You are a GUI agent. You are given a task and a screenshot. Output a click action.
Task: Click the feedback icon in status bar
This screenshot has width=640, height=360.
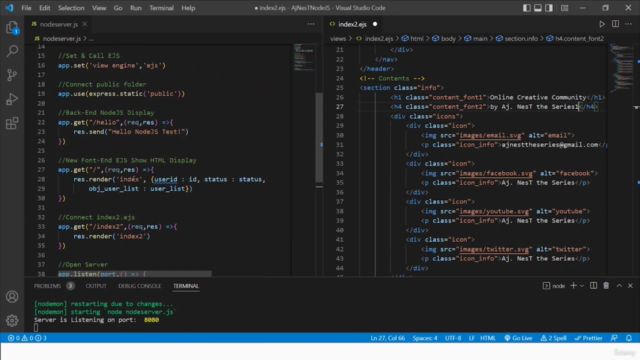614,338
